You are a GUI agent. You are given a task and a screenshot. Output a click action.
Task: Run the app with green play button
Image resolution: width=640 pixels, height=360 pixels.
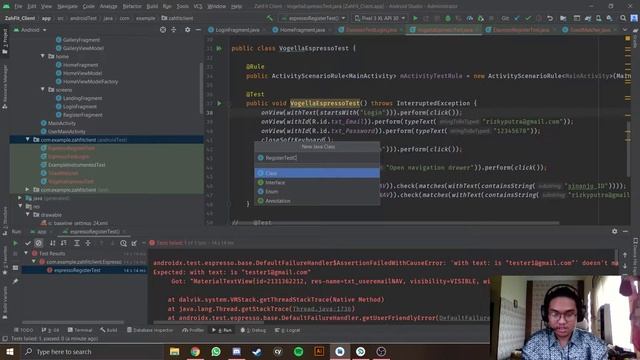click(416, 18)
